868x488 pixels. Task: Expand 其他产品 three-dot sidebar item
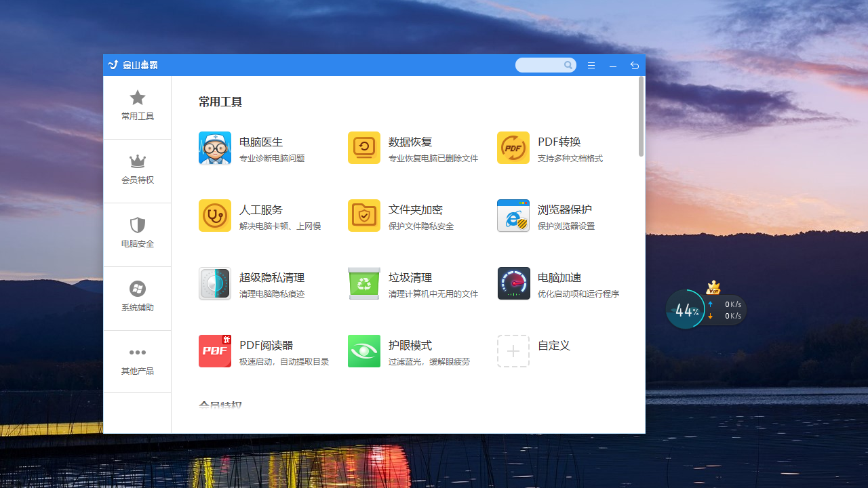[x=138, y=361]
